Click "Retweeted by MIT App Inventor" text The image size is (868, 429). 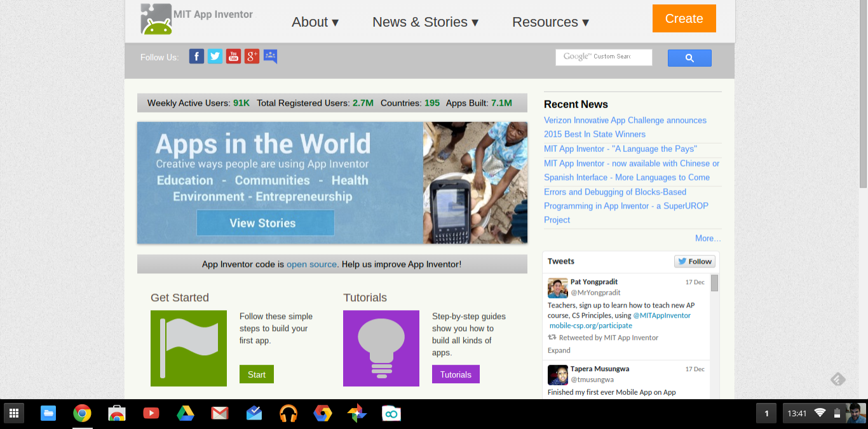tap(609, 337)
